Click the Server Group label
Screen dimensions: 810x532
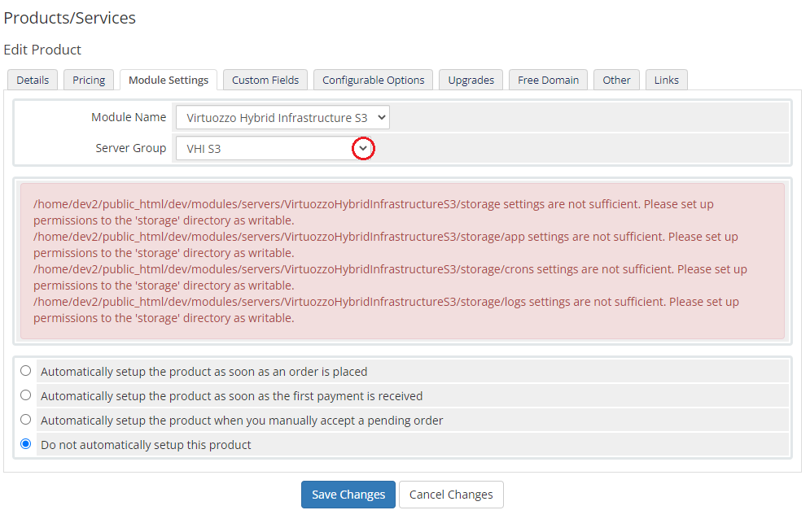tap(131, 148)
